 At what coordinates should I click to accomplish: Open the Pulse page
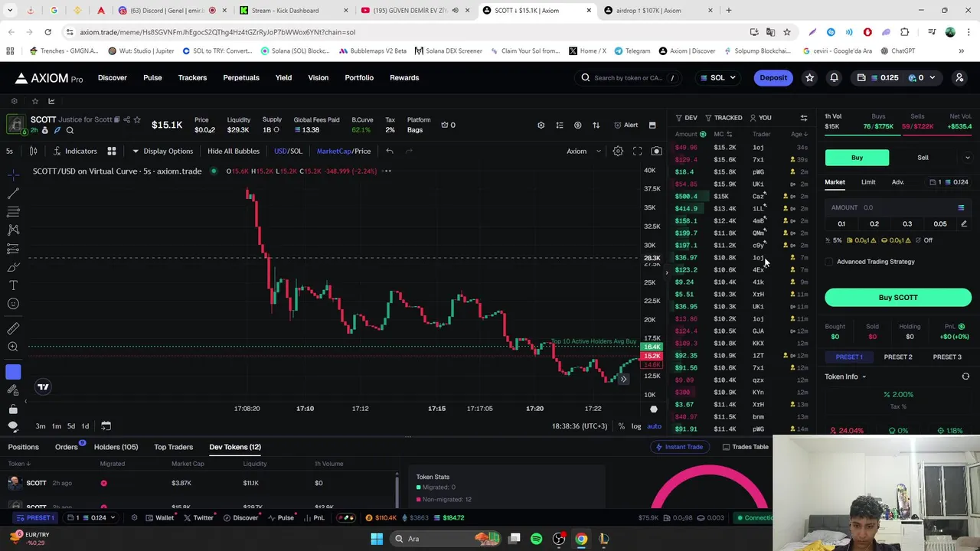coord(152,77)
